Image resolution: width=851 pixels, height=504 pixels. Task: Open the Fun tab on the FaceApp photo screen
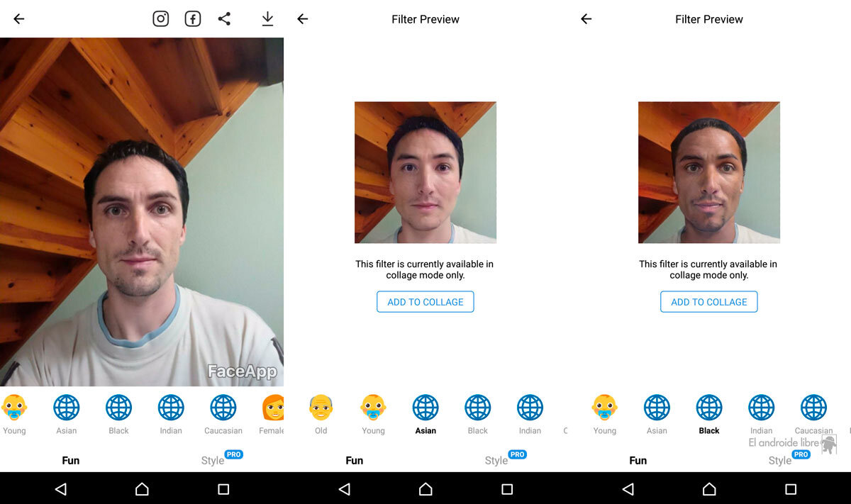coord(71,460)
